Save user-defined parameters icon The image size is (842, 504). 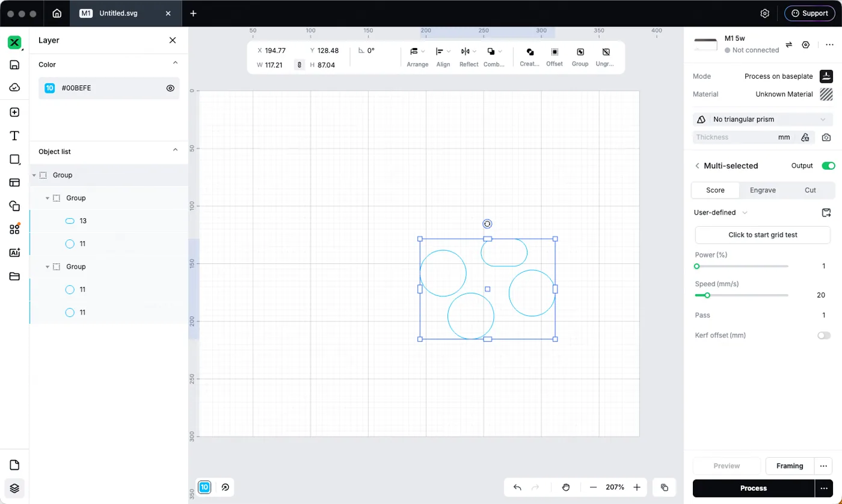(x=826, y=212)
